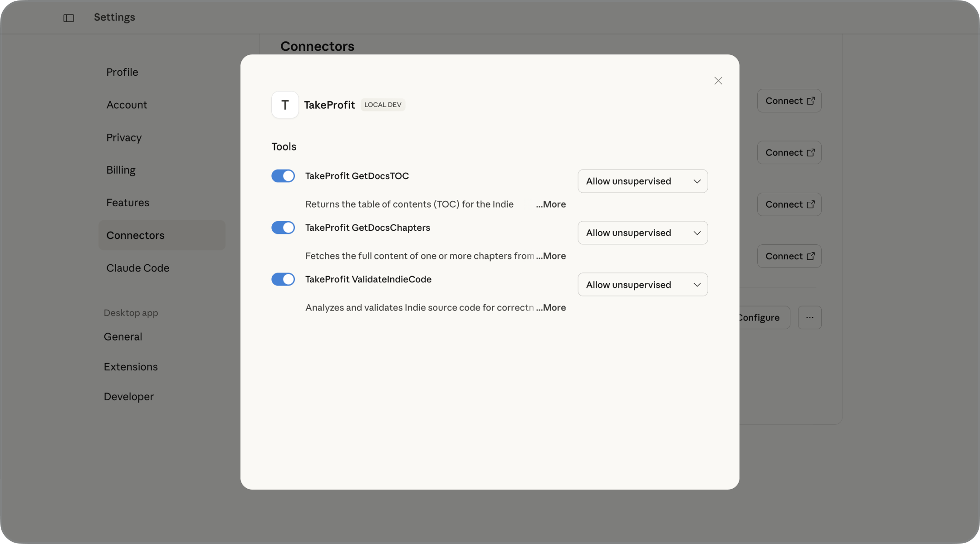The image size is (980, 544).
Task: Close the TakeProfit tools dialog
Action: 718,81
